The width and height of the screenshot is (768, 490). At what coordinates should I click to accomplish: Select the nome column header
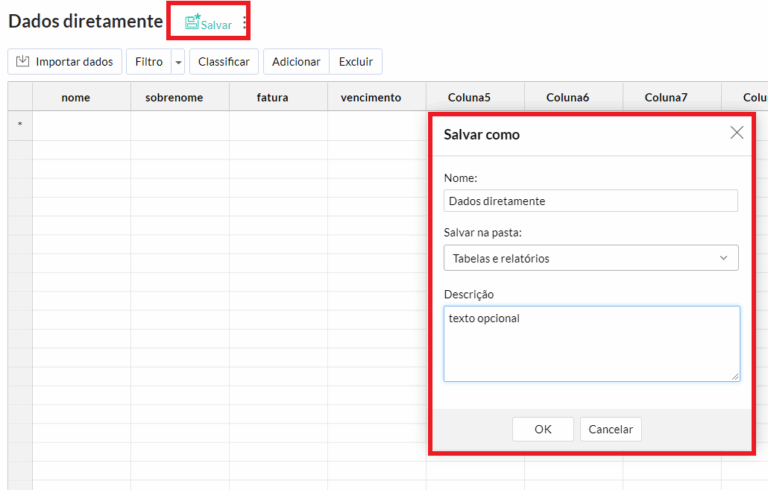tap(81, 97)
